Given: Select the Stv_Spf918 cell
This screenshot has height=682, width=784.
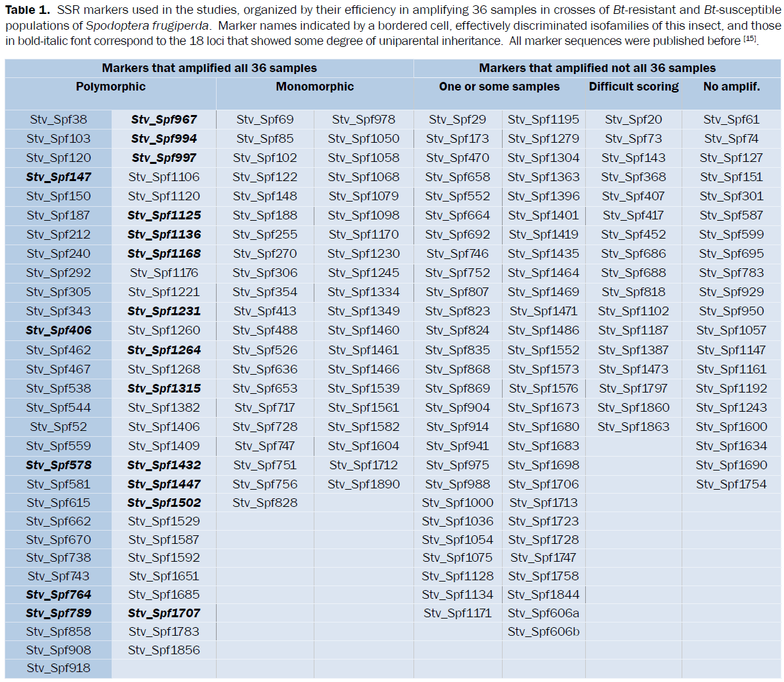Looking at the screenshot, I should point(58,668).
